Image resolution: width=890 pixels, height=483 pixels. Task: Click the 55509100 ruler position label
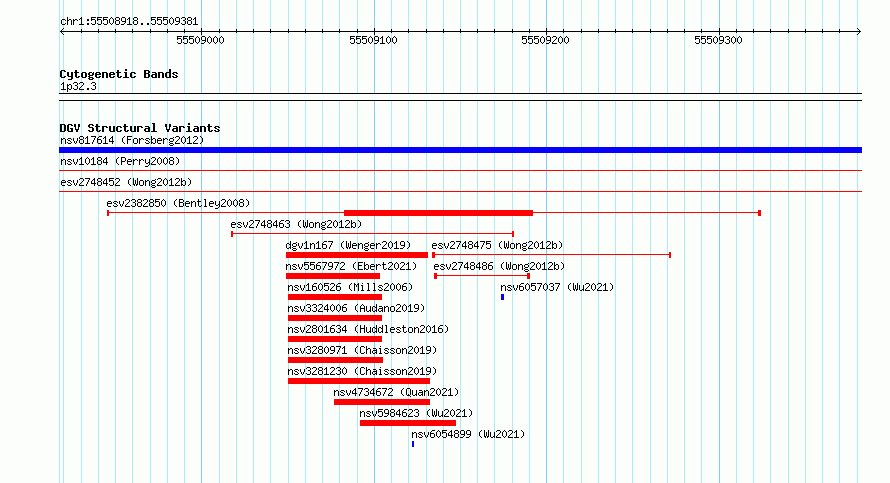(373, 40)
